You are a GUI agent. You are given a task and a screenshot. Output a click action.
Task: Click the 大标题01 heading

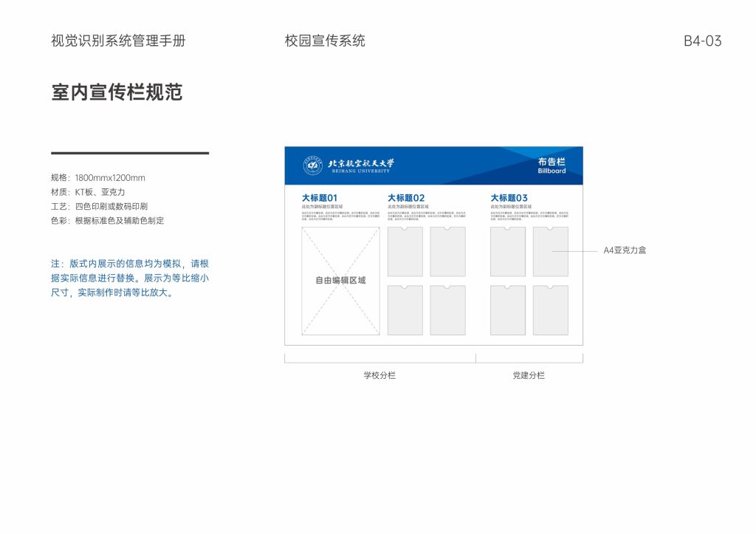pyautogui.click(x=319, y=198)
